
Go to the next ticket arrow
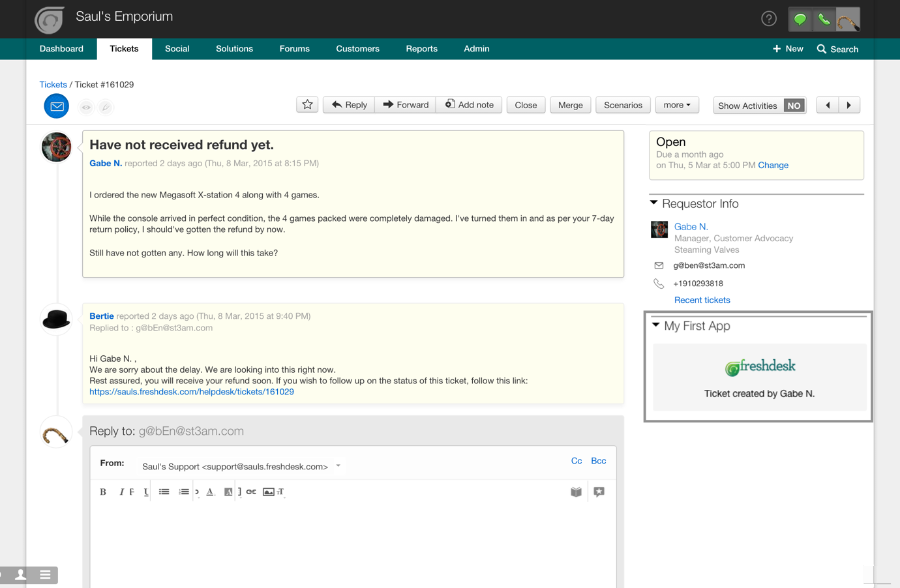849,105
